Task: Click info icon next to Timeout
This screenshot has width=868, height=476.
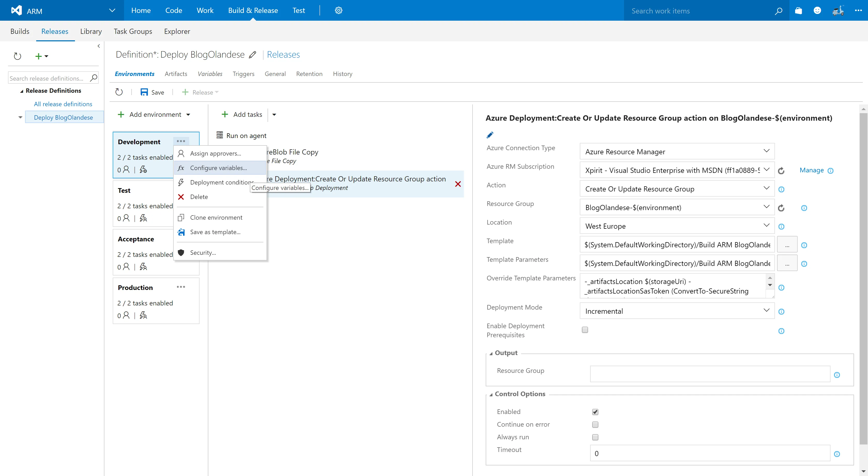Action: (x=837, y=454)
